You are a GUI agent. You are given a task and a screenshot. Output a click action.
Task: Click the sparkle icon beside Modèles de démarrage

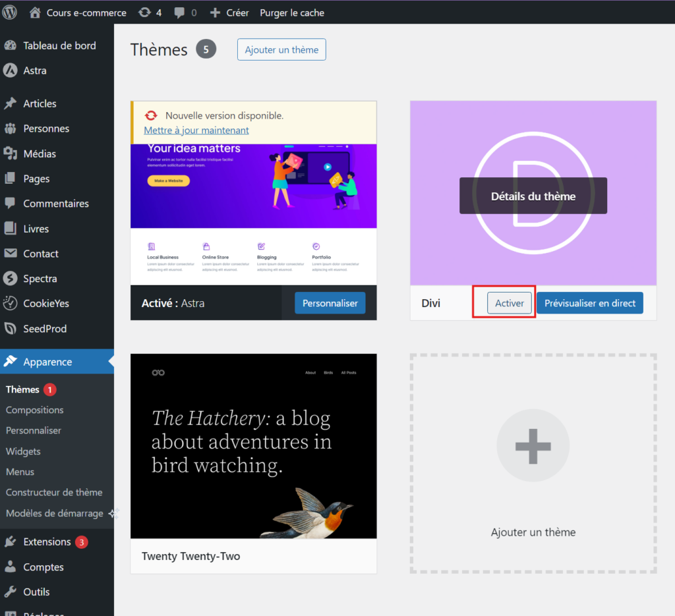click(113, 513)
